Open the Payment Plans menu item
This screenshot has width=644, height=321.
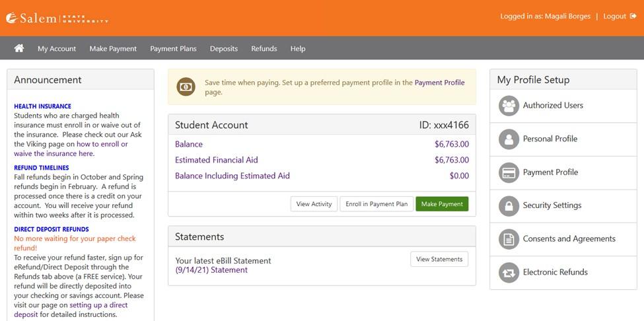173,48
